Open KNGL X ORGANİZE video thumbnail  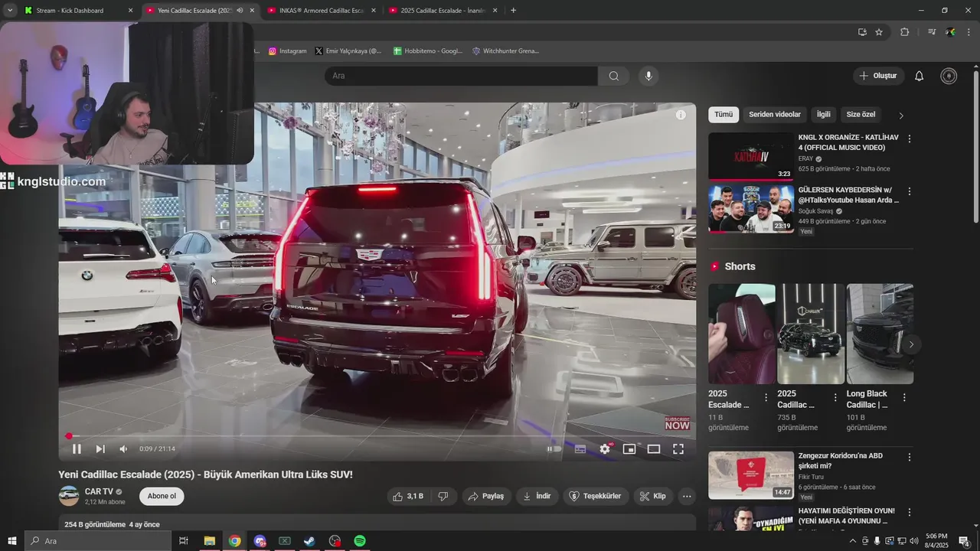coord(751,156)
